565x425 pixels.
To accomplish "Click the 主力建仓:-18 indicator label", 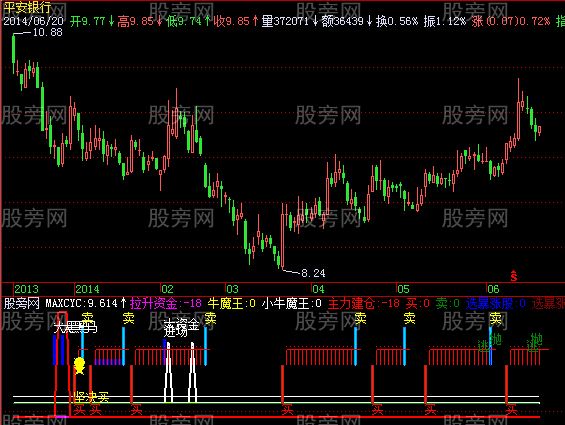I will [x=364, y=303].
